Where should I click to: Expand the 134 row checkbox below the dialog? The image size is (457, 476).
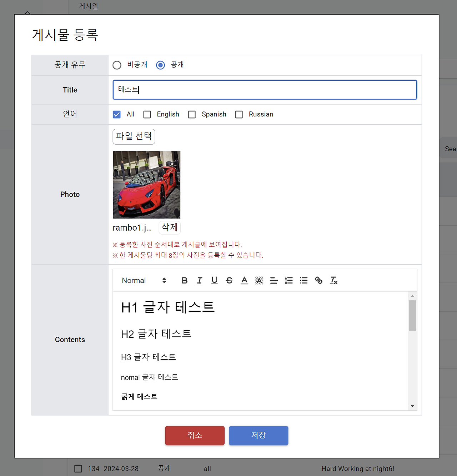(78, 469)
